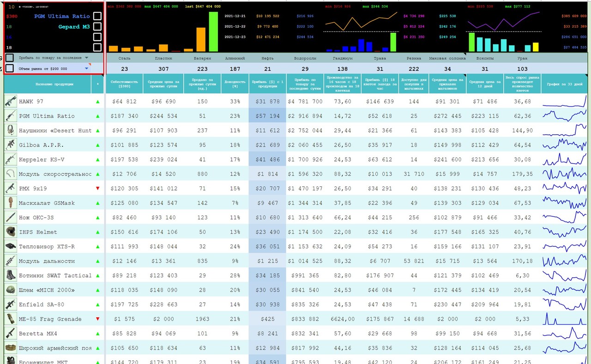Click green trend arrow in IHPS Helmet row

[97, 232]
